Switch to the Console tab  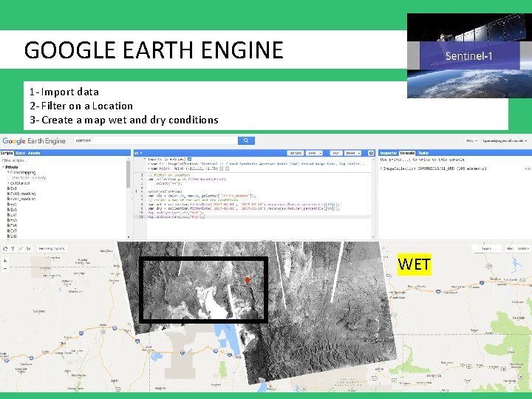[x=407, y=153]
